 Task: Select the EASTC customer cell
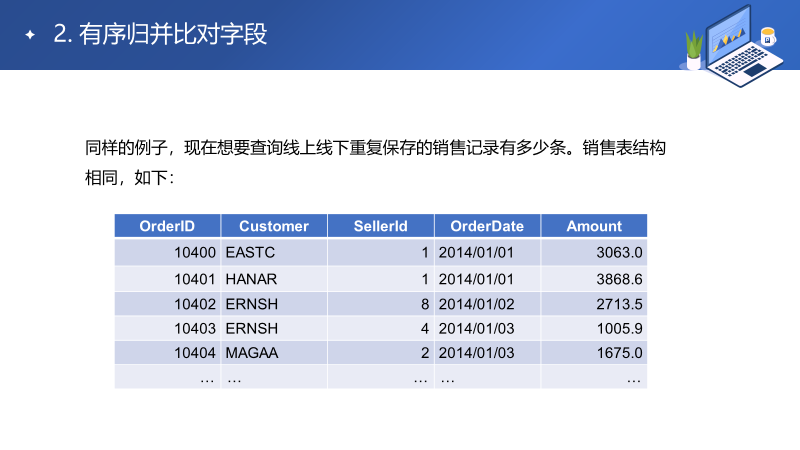pos(274,252)
